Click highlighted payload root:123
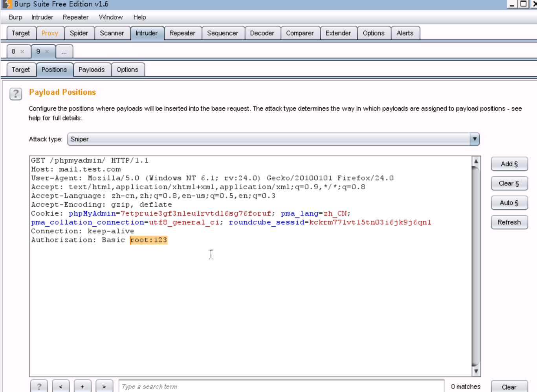Screen dimensions: 537x392 point(148,240)
